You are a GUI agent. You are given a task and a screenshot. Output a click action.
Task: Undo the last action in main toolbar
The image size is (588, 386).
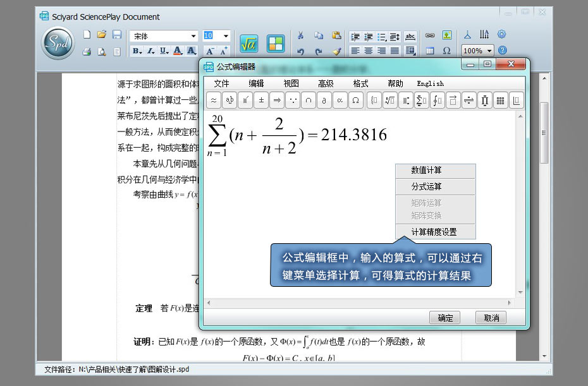tap(300, 51)
